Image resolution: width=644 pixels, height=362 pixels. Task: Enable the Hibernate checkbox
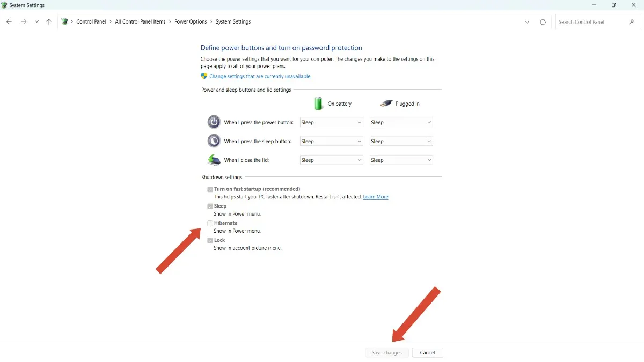(210, 223)
